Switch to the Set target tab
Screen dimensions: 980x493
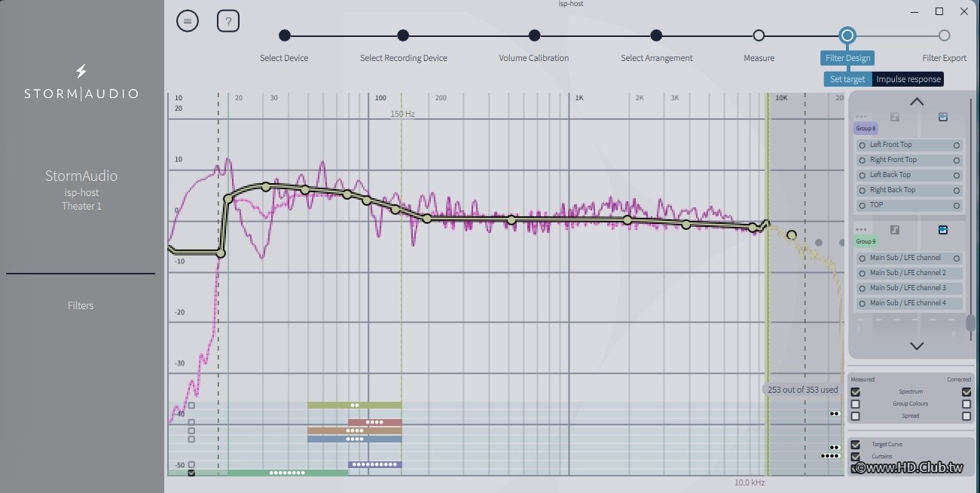(x=847, y=79)
